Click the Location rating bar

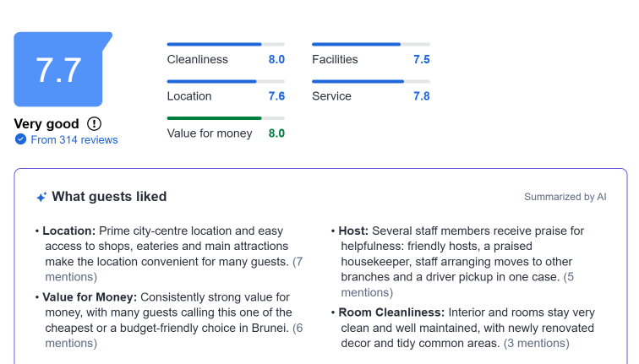(x=226, y=81)
